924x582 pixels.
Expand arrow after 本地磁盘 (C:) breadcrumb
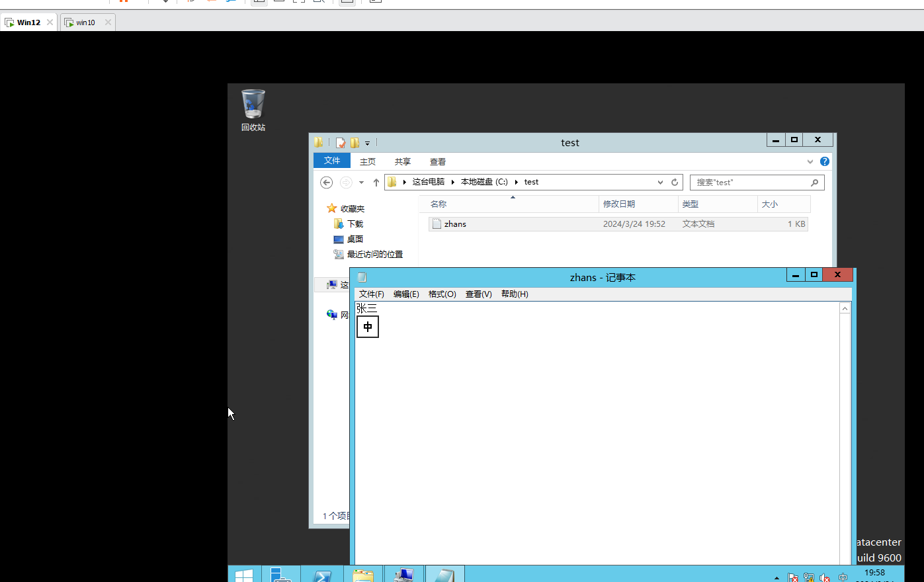(x=516, y=182)
